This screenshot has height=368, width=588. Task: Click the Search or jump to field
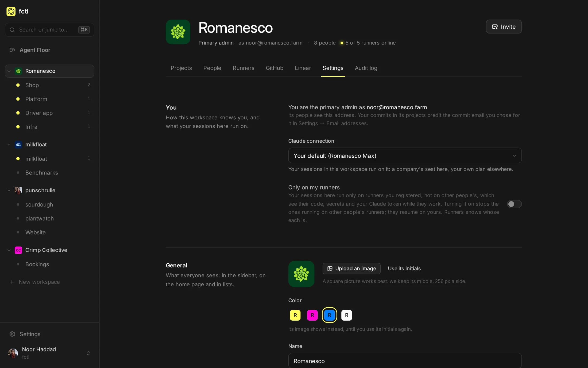[x=49, y=30]
